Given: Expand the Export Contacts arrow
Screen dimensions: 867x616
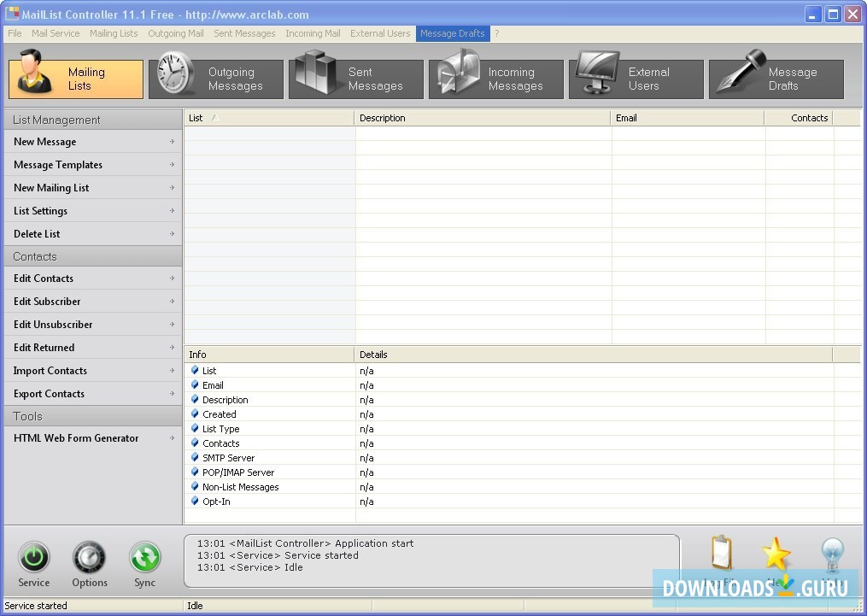Looking at the screenshot, I should (172, 394).
